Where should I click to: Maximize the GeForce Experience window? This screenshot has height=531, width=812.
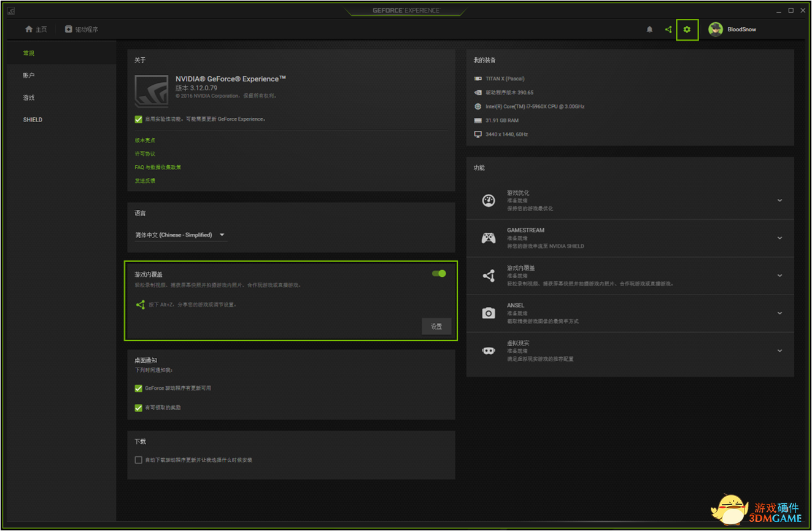tap(791, 10)
